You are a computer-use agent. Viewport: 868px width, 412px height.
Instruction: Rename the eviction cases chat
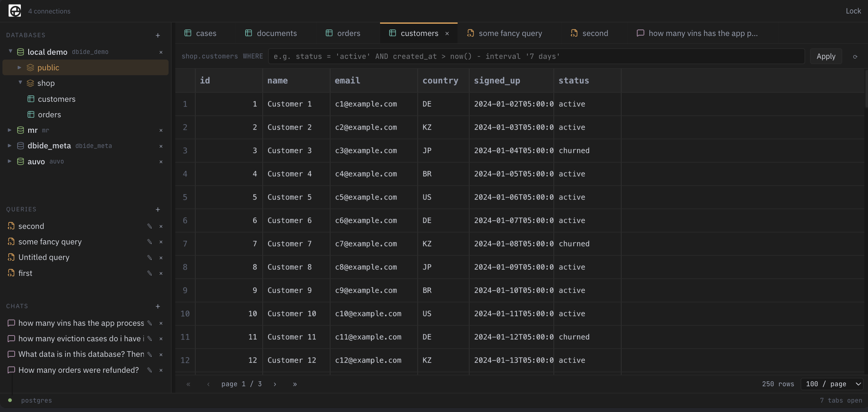pos(150,339)
